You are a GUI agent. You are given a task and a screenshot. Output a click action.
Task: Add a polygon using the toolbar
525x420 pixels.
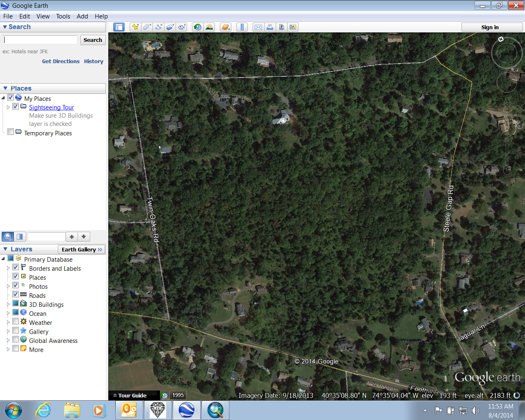(147, 27)
